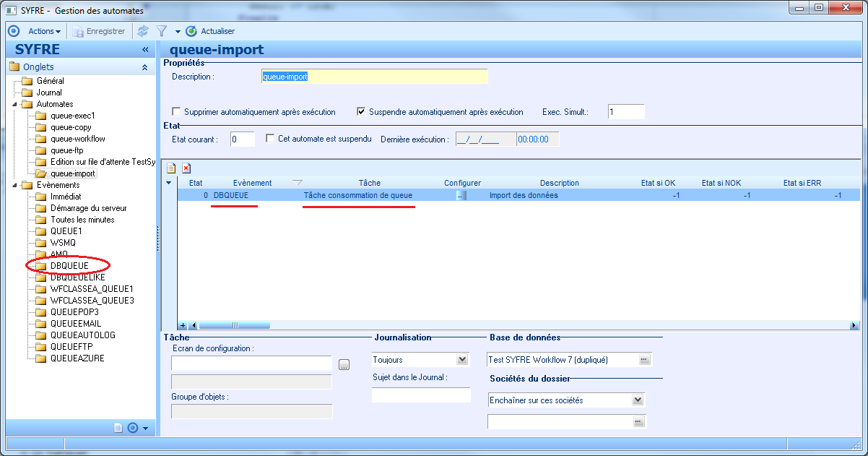Click the Tâche column header
Viewport: 868px width, 456px height.
369,184
